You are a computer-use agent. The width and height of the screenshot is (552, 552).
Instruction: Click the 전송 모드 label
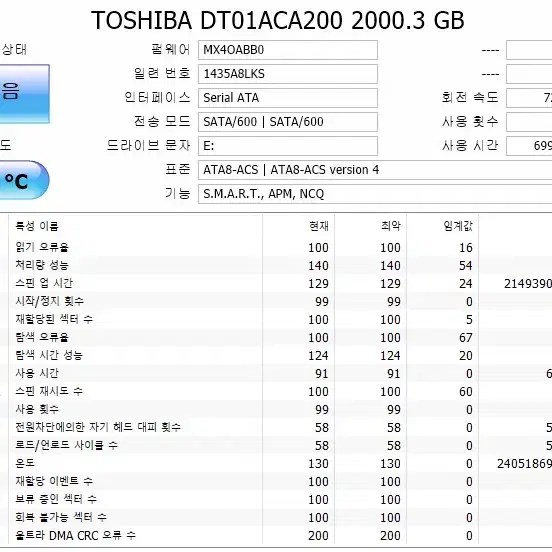click(x=162, y=121)
